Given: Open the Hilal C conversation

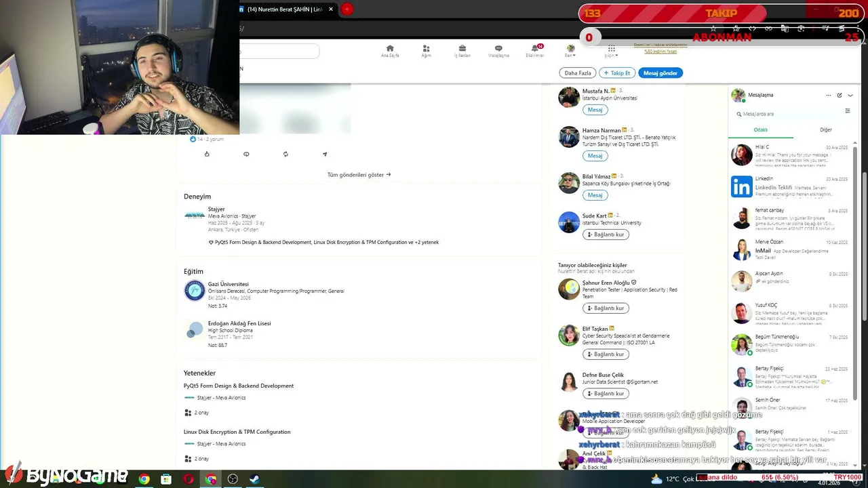Looking at the screenshot, I should tap(789, 155).
